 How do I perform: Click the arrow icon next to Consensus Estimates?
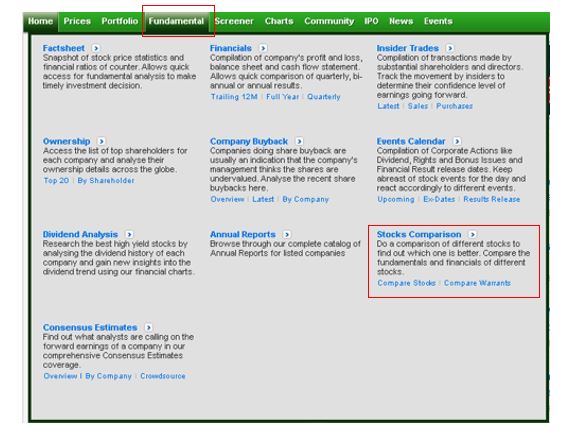tap(148, 327)
